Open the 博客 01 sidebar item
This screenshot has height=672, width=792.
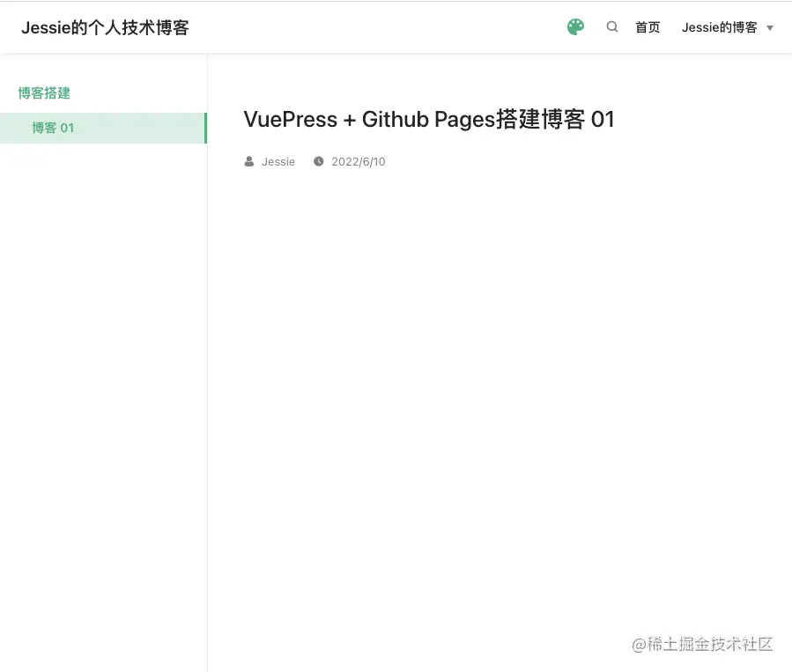point(103,128)
